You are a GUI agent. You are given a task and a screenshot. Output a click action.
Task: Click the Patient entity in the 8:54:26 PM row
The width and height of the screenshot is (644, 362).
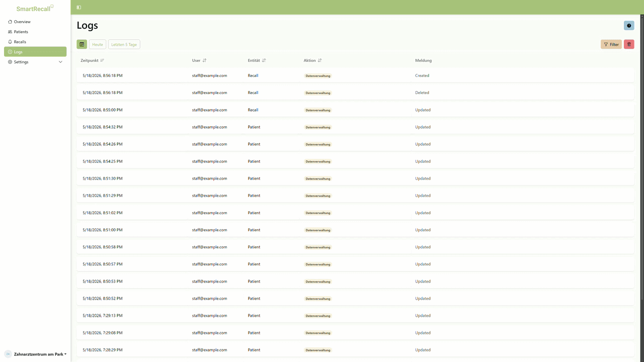click(254, 144)
